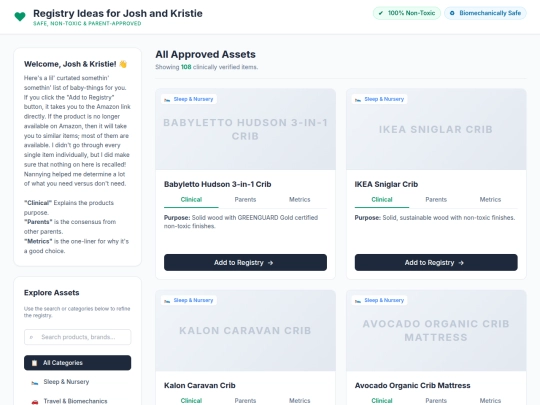Filter by Travel & Biomechanics category
Viewport: 540px width, 405px height.
click(x=77, y=401)
